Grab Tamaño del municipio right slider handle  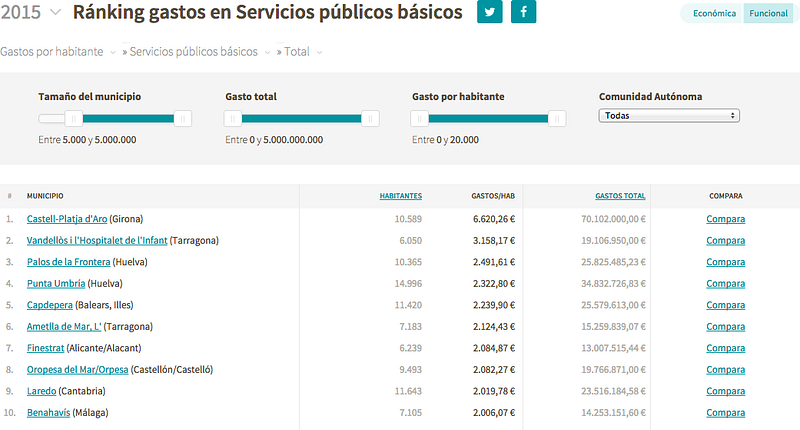183,119
